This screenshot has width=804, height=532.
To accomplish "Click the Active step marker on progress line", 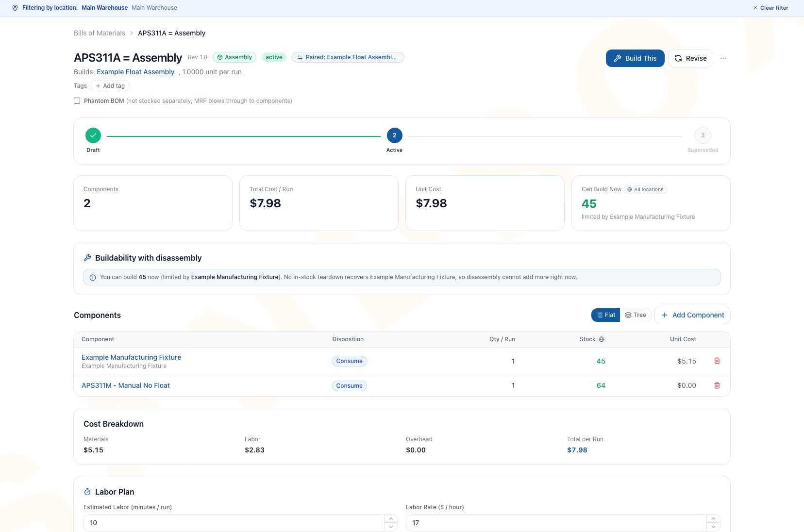I will coord(394,135).
